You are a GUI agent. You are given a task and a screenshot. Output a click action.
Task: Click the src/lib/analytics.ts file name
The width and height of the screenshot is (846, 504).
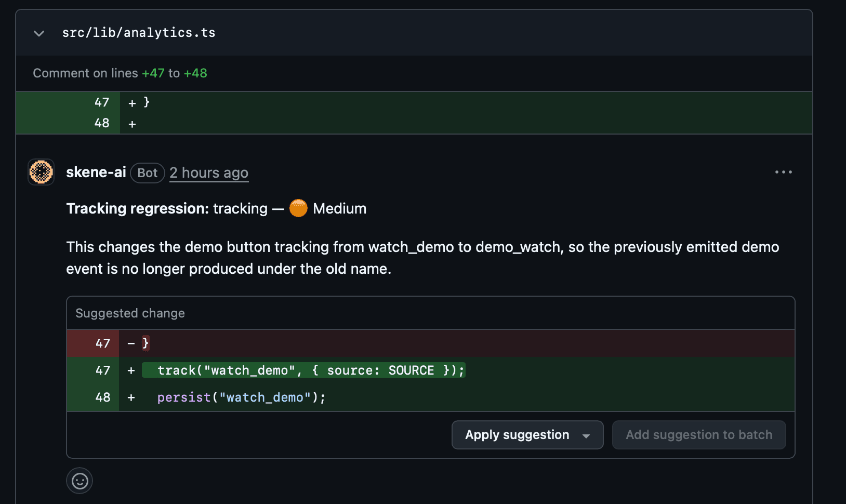pos(139,33)
